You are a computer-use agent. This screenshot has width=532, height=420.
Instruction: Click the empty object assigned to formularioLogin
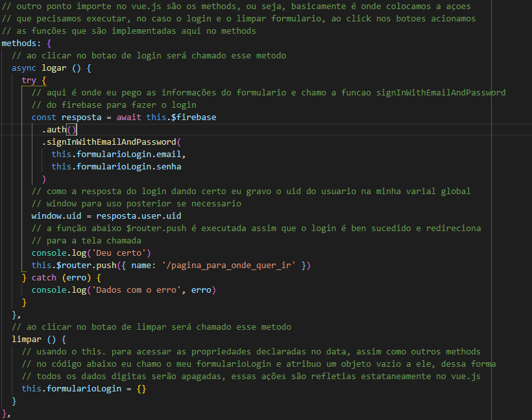coord(141,388)
